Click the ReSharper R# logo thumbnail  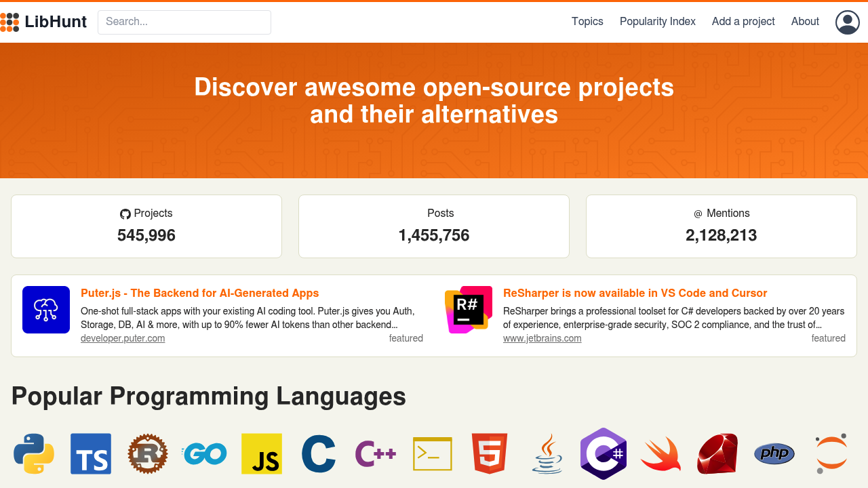[x=469, y=310]
